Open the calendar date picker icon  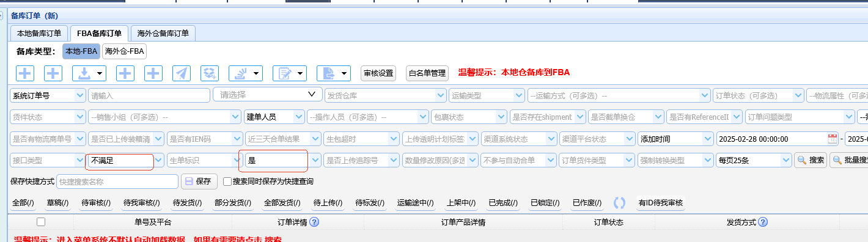click(832, 139)
